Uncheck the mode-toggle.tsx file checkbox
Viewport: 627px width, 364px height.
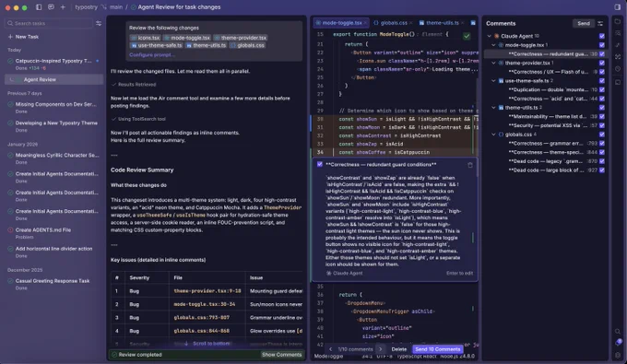[x=602, y=45]
